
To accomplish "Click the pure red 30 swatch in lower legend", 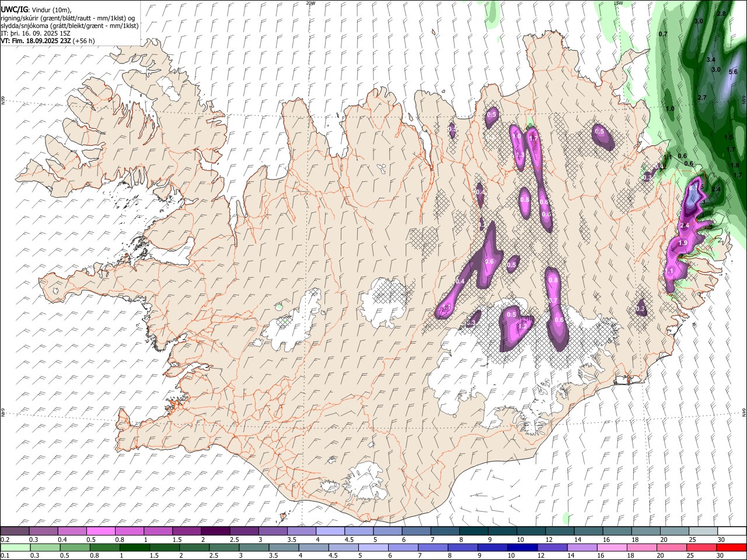I will (731, 547).
